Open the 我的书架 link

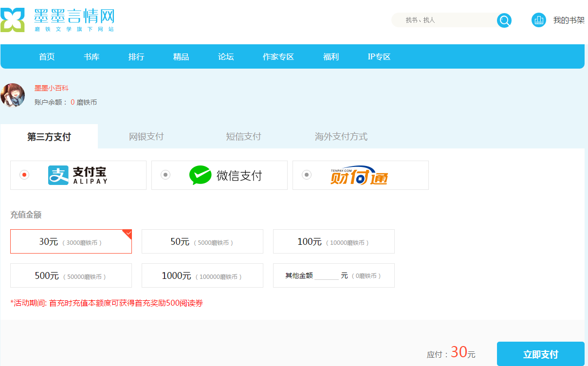569,20
